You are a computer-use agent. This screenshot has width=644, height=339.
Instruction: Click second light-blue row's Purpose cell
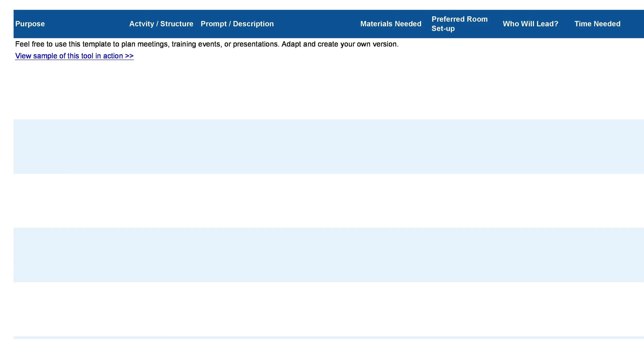70,255
